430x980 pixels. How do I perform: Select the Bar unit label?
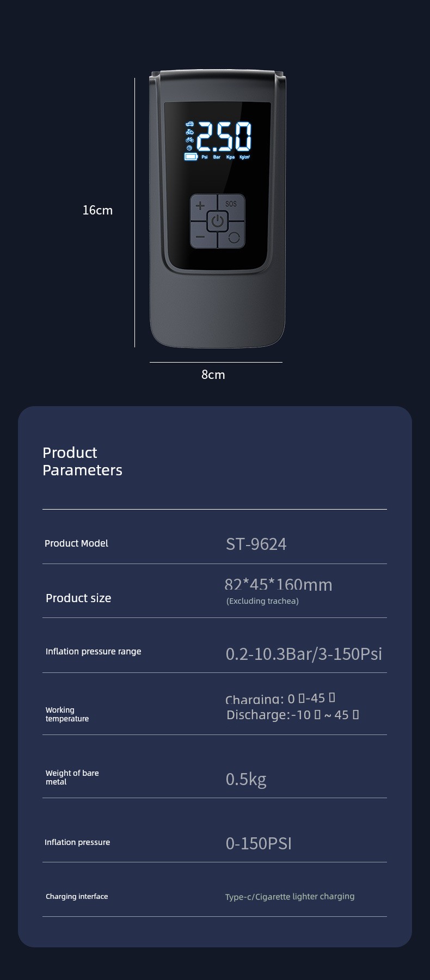(x=217, y=157)
